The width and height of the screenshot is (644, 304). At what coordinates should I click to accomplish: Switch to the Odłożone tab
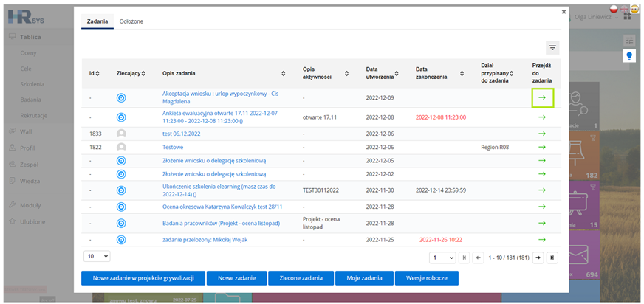coord(131,21)
